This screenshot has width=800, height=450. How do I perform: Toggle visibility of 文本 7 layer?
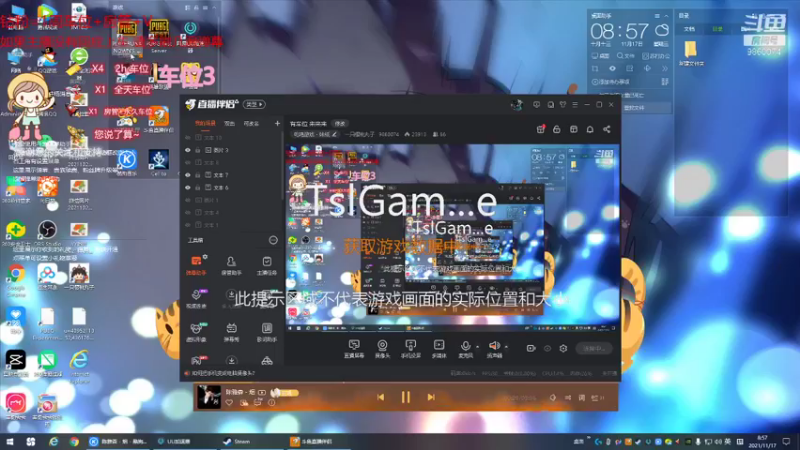coord(188,175)
